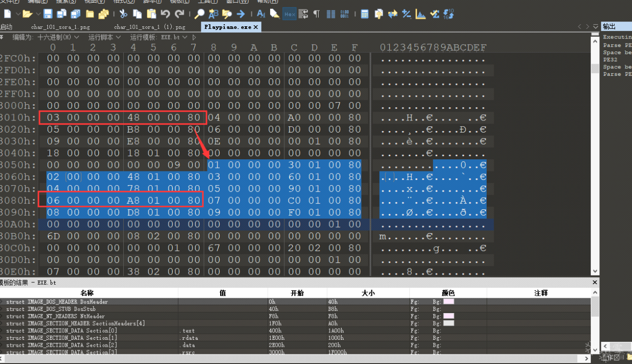Switch to the 启动 startup tab
The image size is (632, 364).
(6, 26)
